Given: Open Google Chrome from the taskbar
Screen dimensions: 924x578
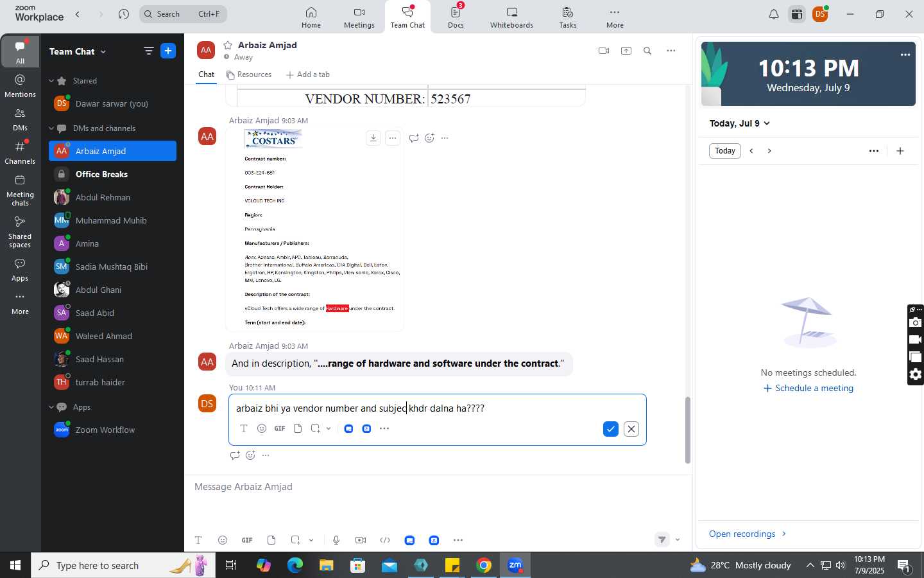Looking at the screenshot, I should click(x=484, y=565).
